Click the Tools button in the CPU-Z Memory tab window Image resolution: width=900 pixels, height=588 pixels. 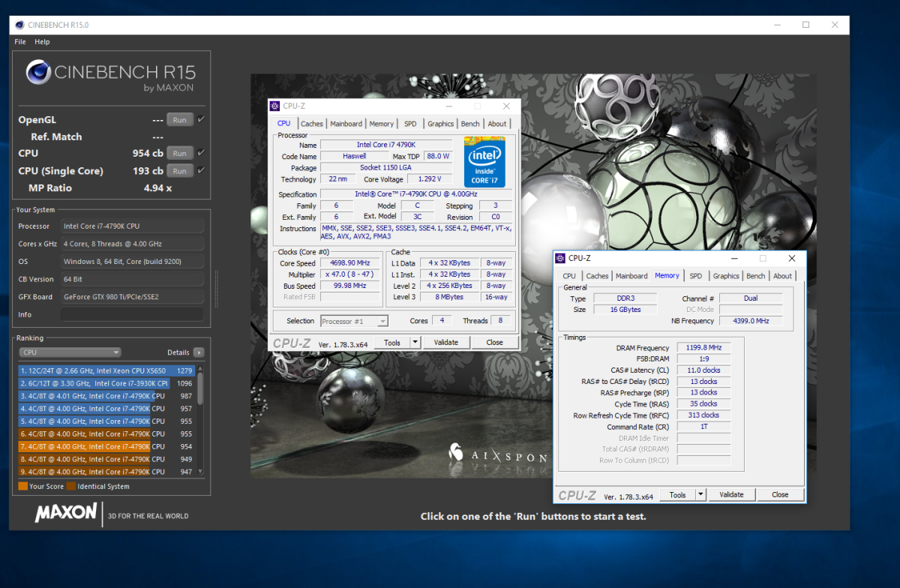[x=678, y=494]
